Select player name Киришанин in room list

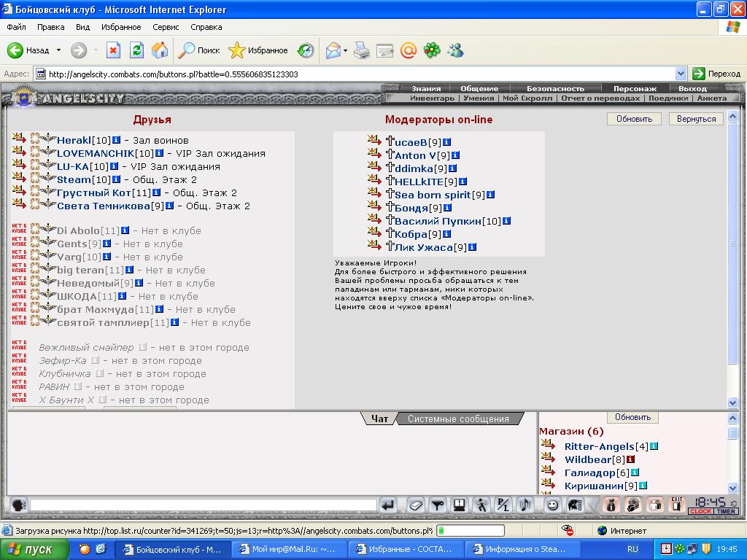[x=594, y=486]
